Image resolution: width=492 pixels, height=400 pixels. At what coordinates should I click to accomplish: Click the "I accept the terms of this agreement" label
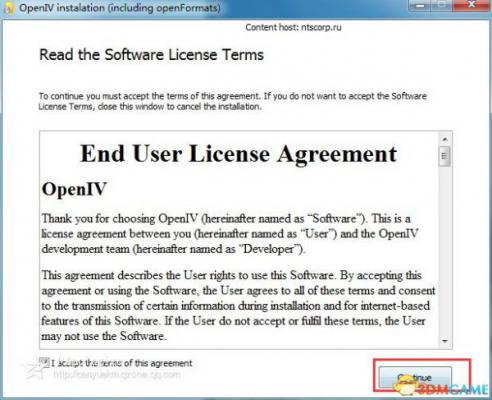point(122,363)
